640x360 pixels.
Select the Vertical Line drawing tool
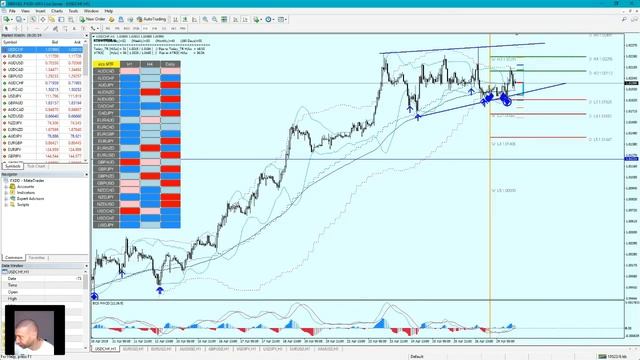[27, 29]
